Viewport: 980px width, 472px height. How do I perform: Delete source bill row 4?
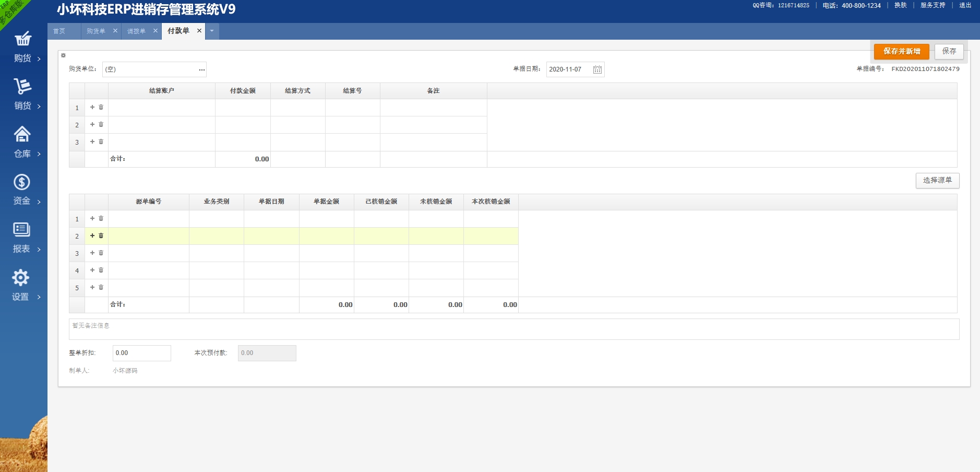point(101,270)
